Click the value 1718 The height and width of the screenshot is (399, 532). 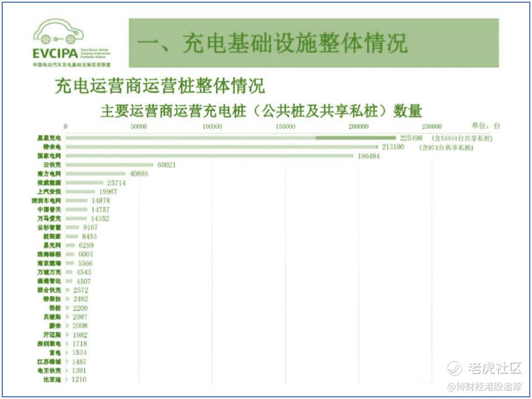click(x=80, y=344)
